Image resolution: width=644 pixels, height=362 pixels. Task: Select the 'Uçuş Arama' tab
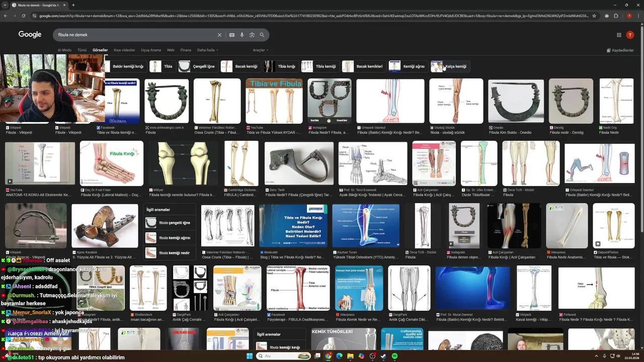151,50
